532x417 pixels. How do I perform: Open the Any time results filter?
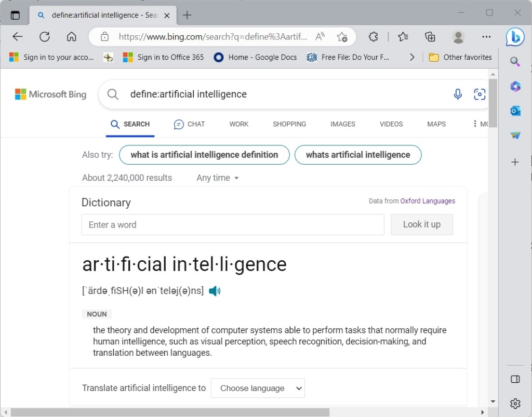click(217, 178)
